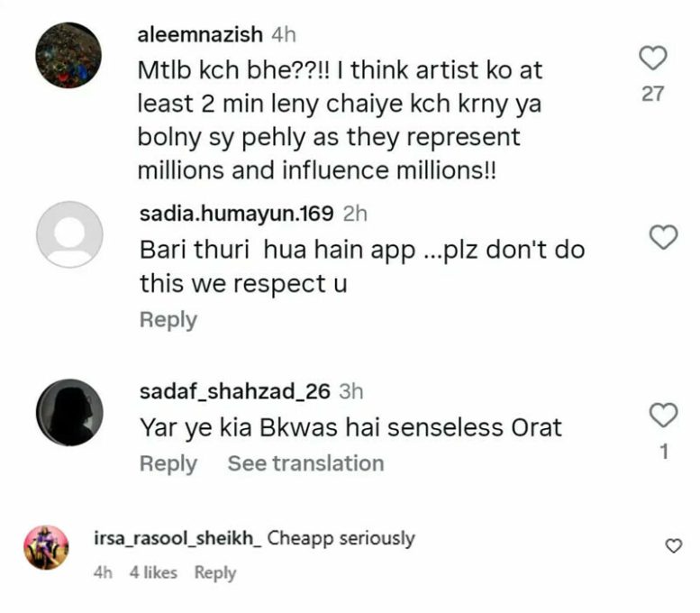Open sadia.humayun.169's default avatar

[69, 234]
